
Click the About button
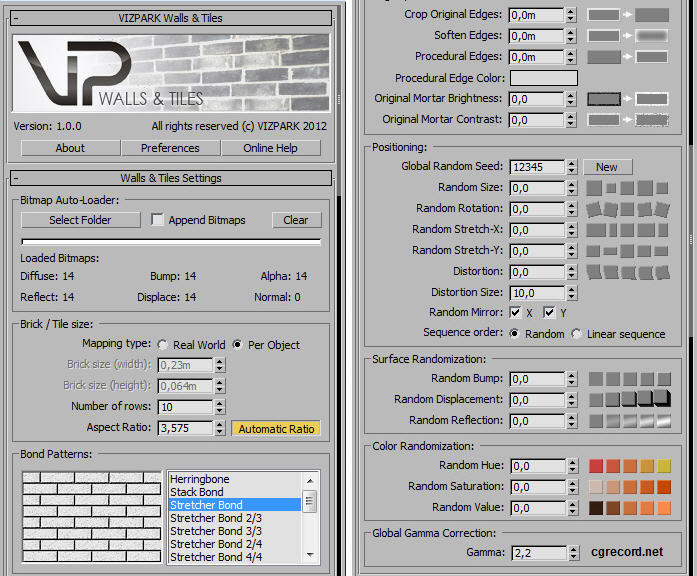tap(70, 148)
